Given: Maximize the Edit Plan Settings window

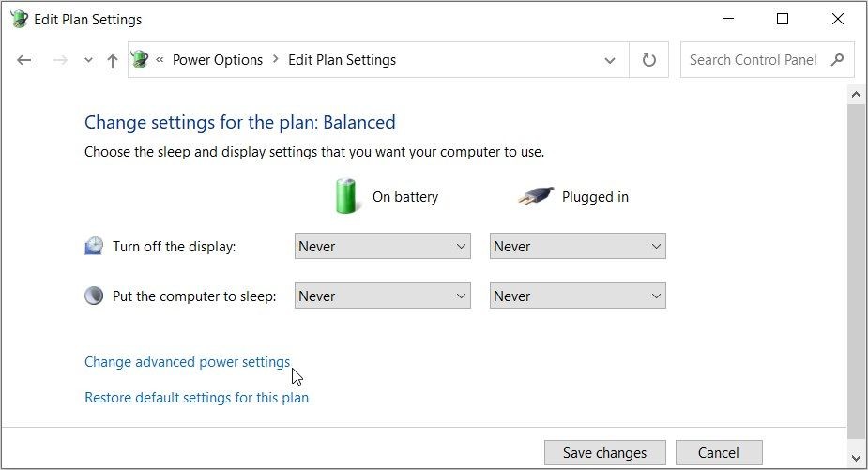Looking at the screenshot, I should (x=783, y=19).
